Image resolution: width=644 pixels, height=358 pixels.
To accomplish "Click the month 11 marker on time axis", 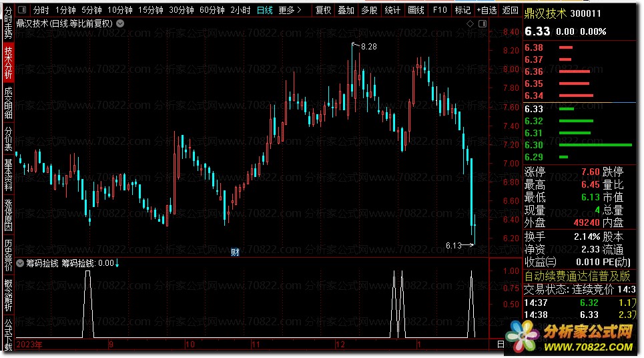I will click(256, 345).
